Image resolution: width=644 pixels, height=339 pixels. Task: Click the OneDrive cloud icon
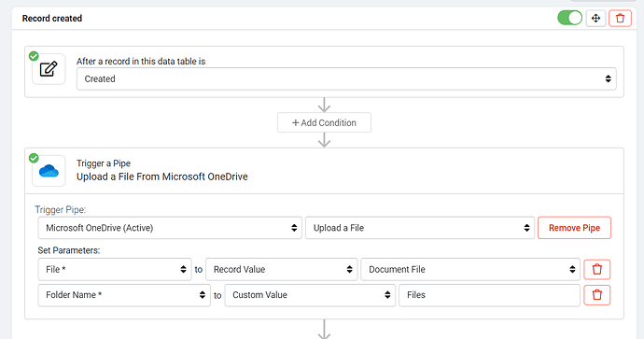point(49,171)
